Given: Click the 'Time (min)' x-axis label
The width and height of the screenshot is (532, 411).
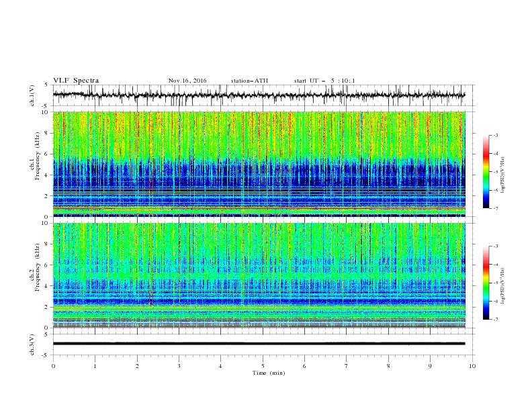Looking at the screenshot, I should click(x=269, y=373).
